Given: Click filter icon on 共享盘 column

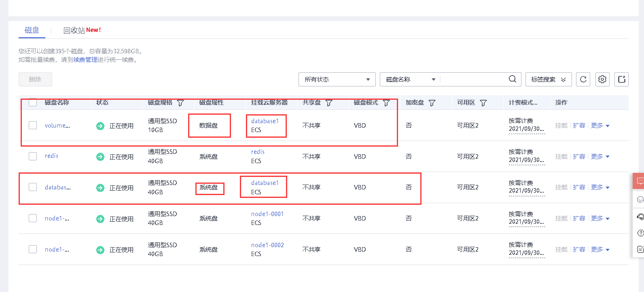Looking at the screenshot, I should coord(329,103).
